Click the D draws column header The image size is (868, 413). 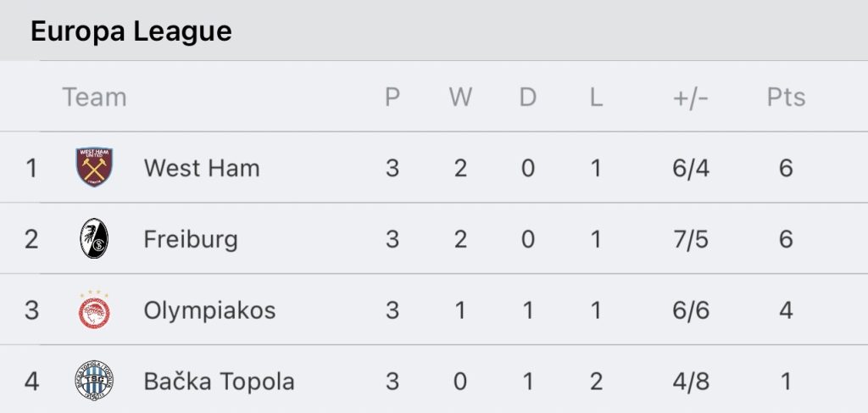(528, 98)
